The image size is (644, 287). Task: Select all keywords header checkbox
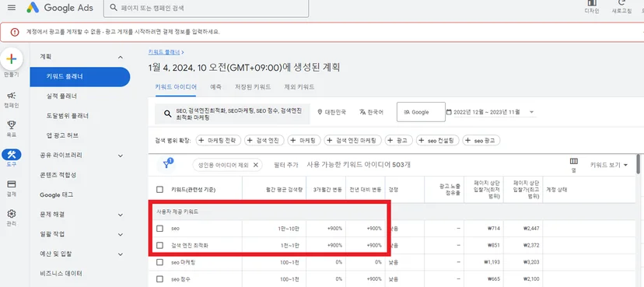(x=159, y=189)
